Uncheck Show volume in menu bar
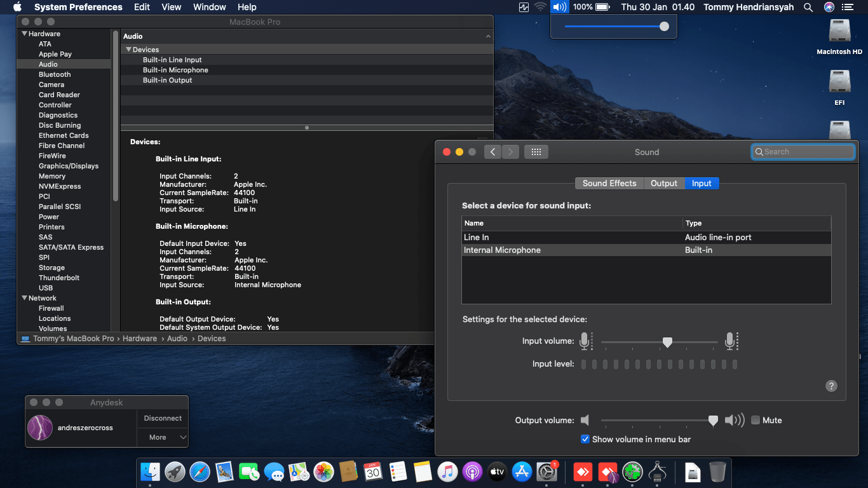Image resolution: width=868 pixels, height=488 pixels. [585, 439]
